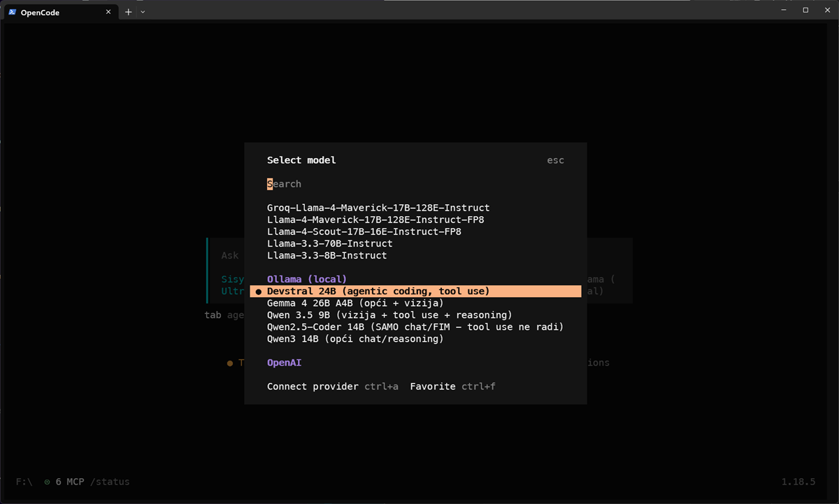Click the Ask prompt box behind the dialog
This screenshot has height=504, width=839.
[x=230, y=255]
